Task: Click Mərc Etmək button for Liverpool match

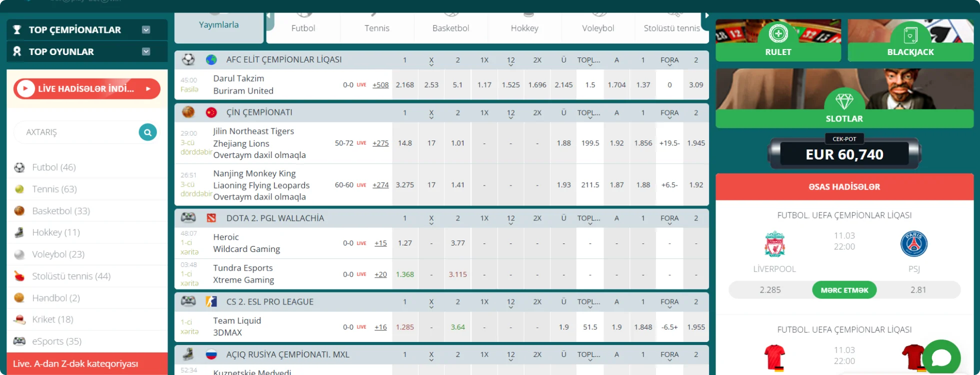Action: pos(844,290)
